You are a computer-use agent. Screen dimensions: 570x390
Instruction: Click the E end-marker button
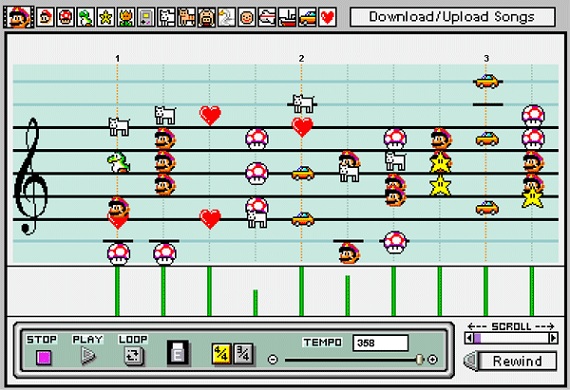(x=178, y=353)
